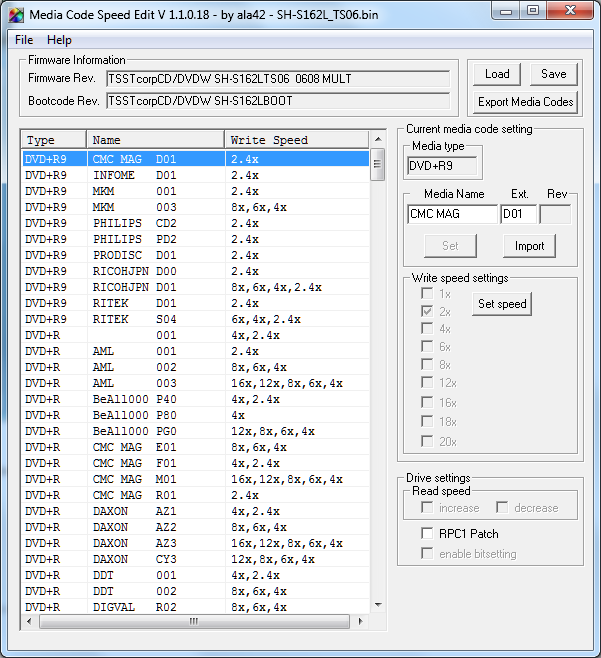
Task: Select the DAXON CY3 row
Action: pyautogui.click(x=196, y=559)
